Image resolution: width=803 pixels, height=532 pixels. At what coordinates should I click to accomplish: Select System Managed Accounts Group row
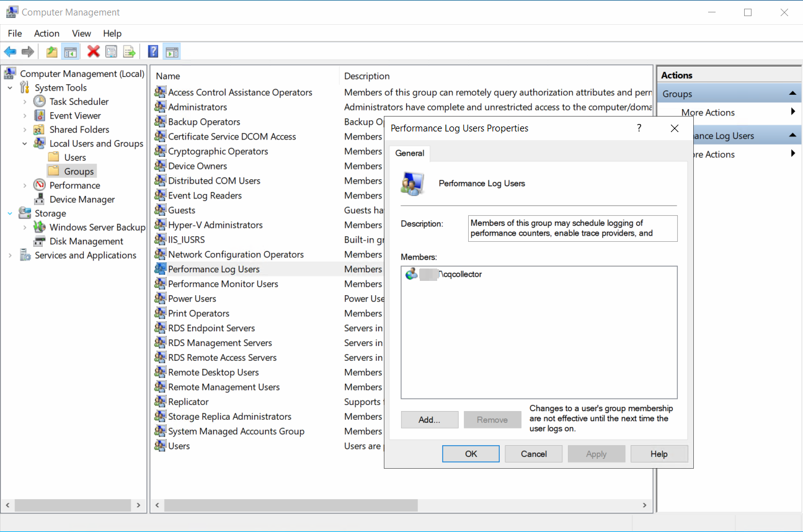(236, 432)
